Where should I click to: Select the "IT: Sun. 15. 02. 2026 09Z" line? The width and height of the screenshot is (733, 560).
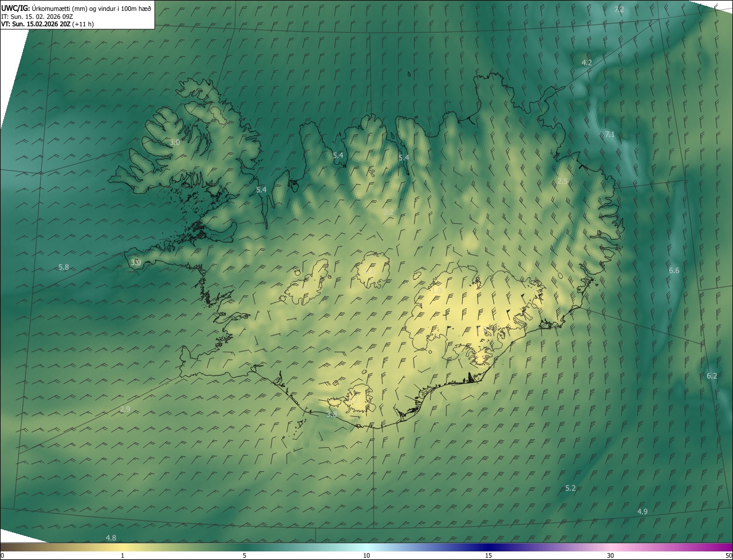click(x=37, y=16)
